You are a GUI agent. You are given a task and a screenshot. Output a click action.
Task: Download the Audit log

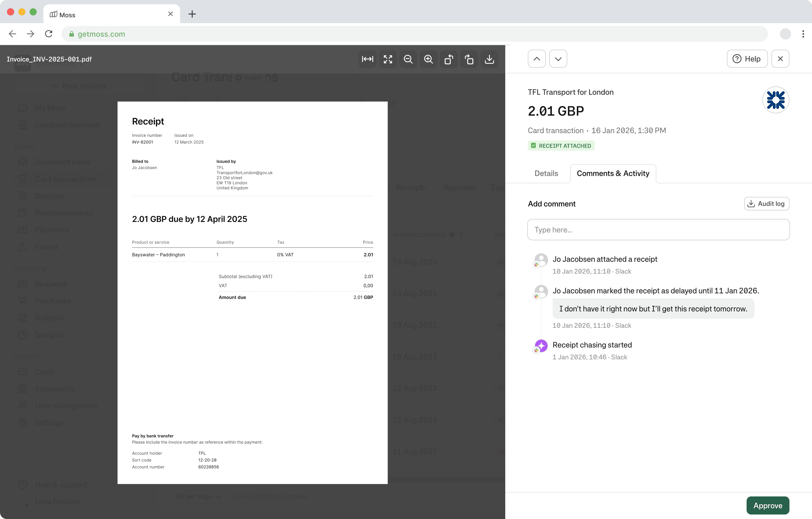[766, 203]
